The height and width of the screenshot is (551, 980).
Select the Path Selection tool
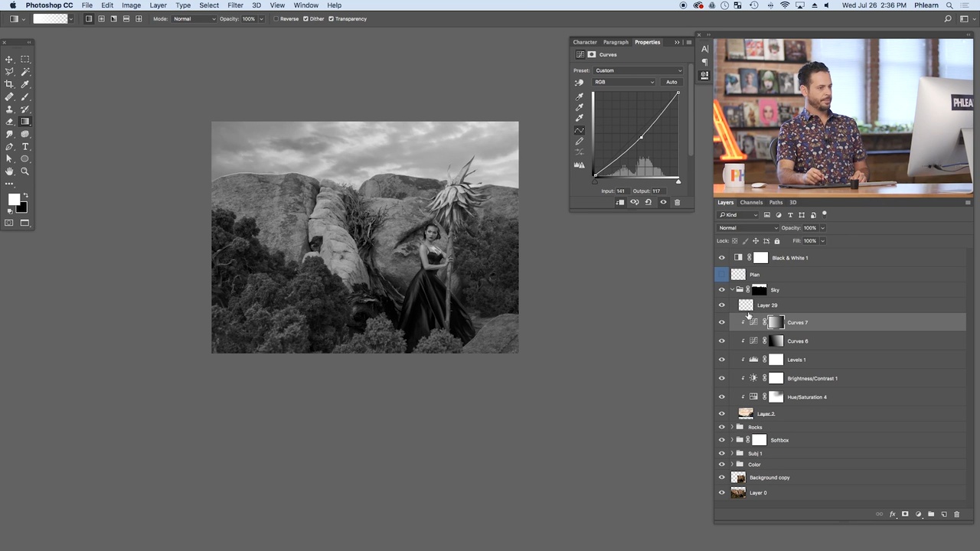(x=9, y=159)
